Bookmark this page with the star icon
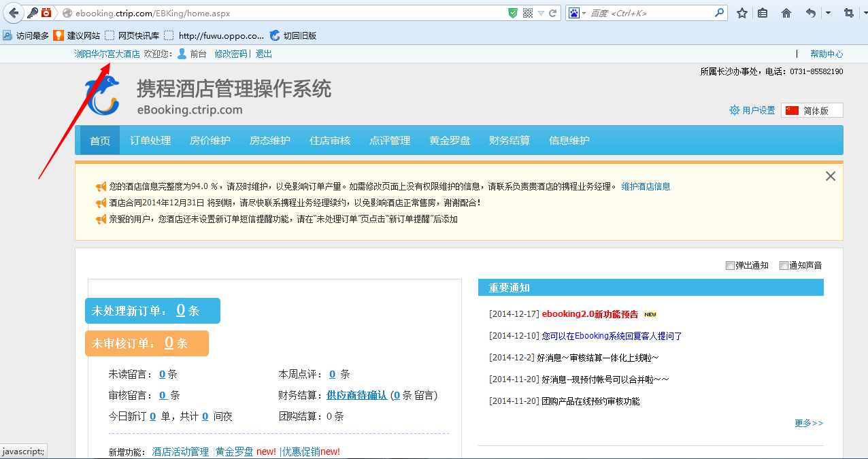 point(742,13)
